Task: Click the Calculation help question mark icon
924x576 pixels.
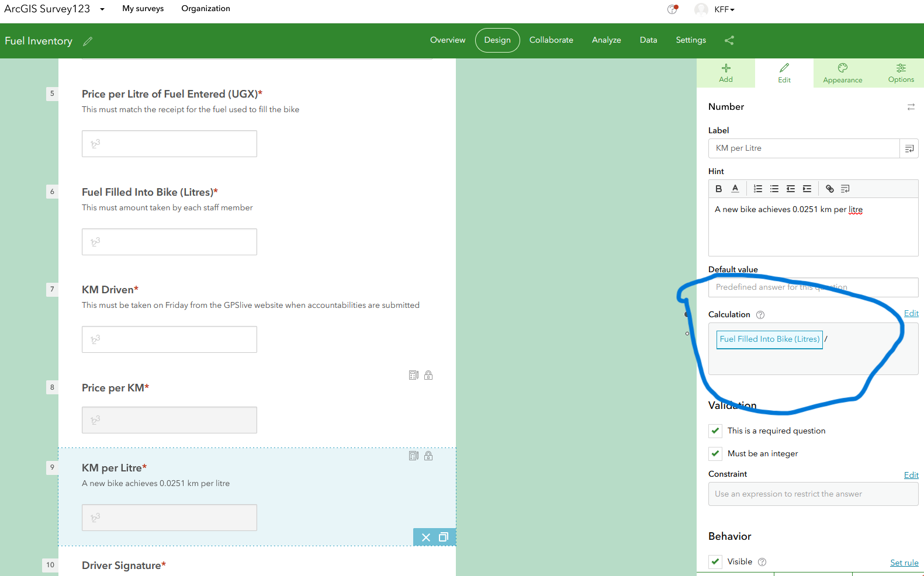Action: click(760, 315)
